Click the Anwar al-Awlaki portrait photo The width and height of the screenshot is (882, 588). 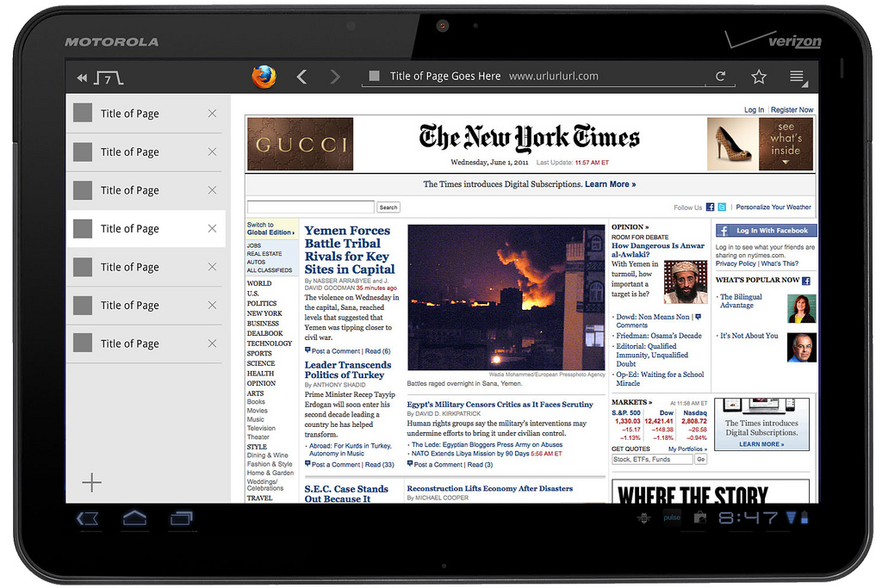685,282
